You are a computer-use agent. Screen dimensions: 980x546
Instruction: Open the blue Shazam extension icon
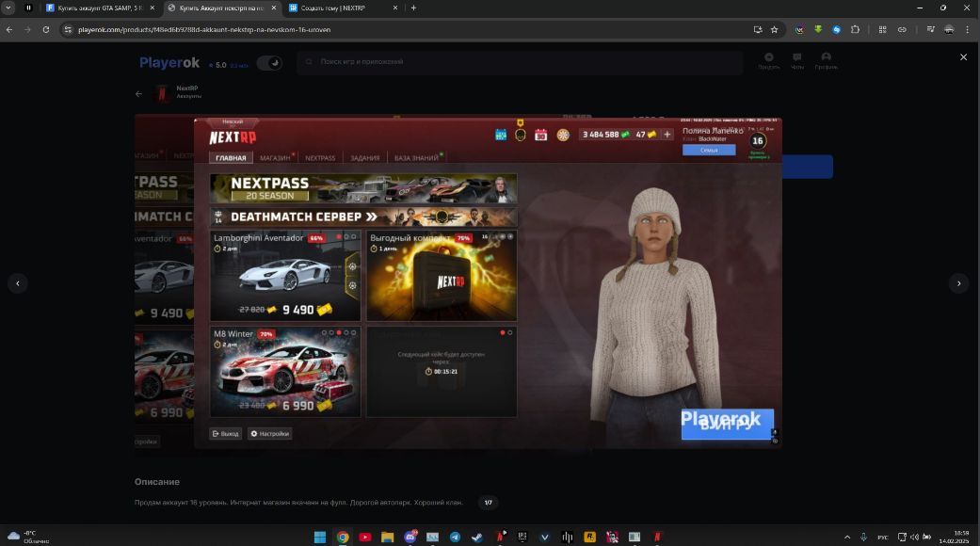[x=836, y=29]
